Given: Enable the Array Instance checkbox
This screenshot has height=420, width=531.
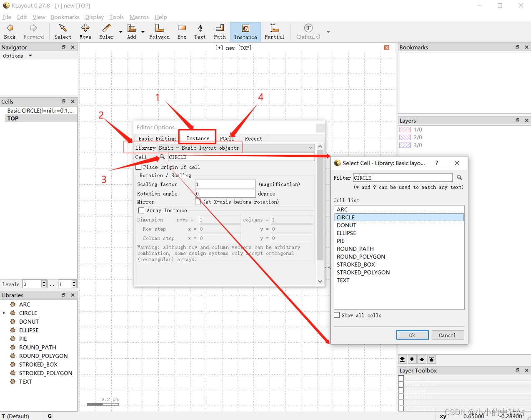Looking at the screenshot, I should pos(141,211).
